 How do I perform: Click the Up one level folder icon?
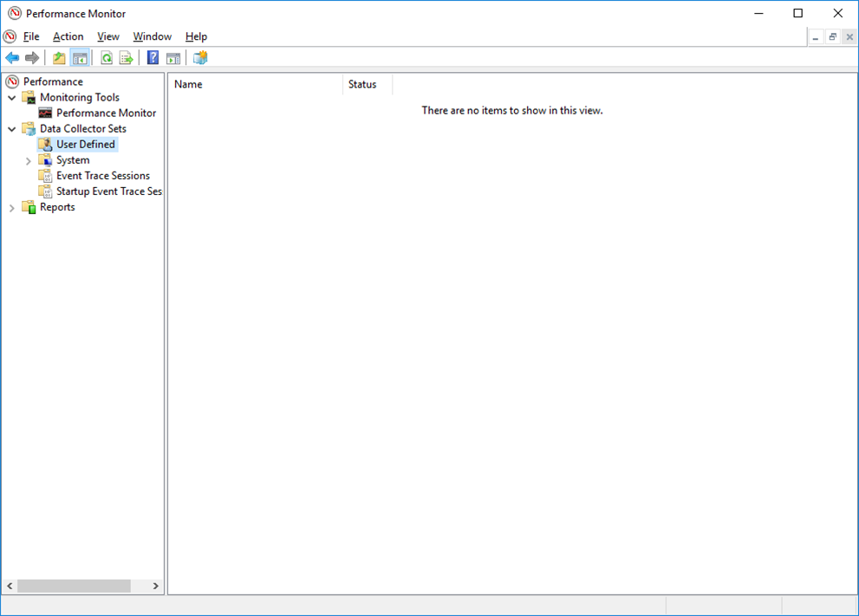click(59, 57)
